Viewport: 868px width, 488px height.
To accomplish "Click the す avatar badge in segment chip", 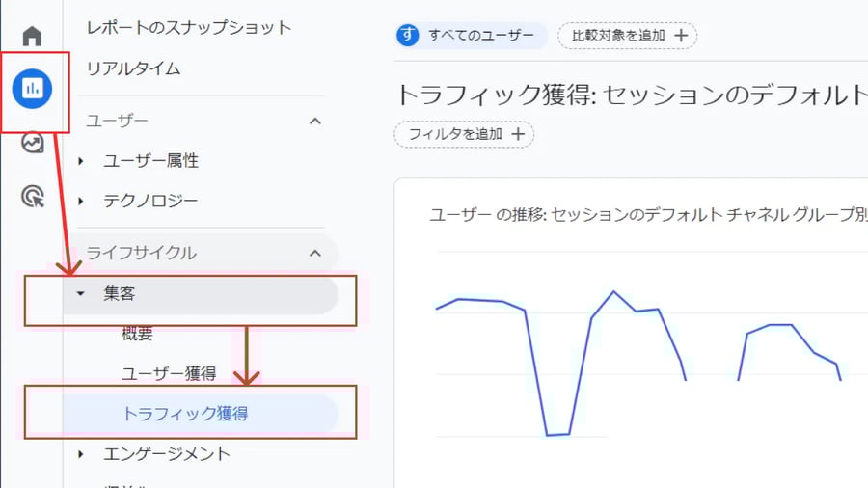I will coord(408,36).
